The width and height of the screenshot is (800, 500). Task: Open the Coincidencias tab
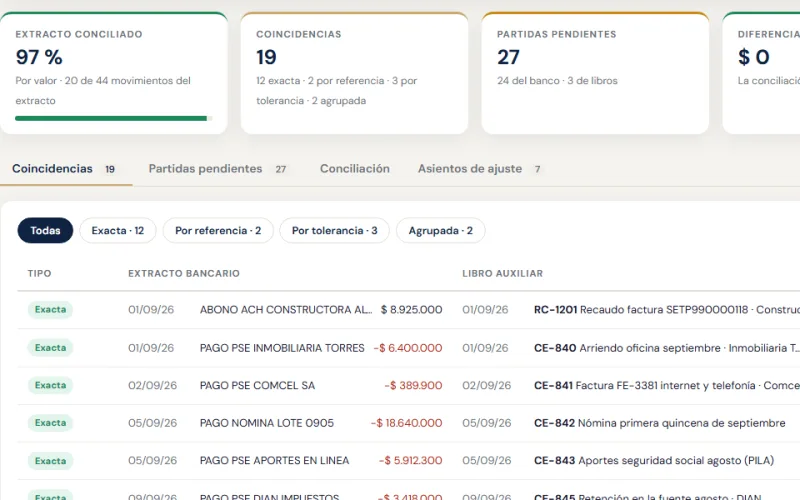pos(64,169)
